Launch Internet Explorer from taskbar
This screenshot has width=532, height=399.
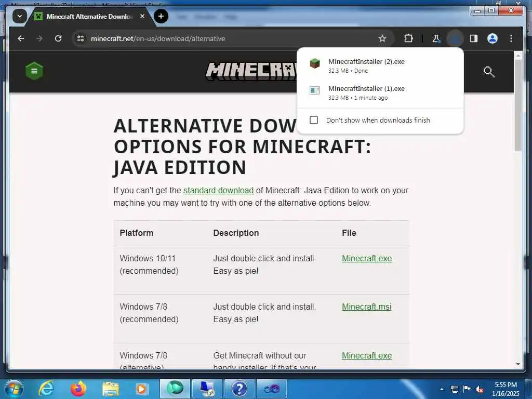[46, 389]
